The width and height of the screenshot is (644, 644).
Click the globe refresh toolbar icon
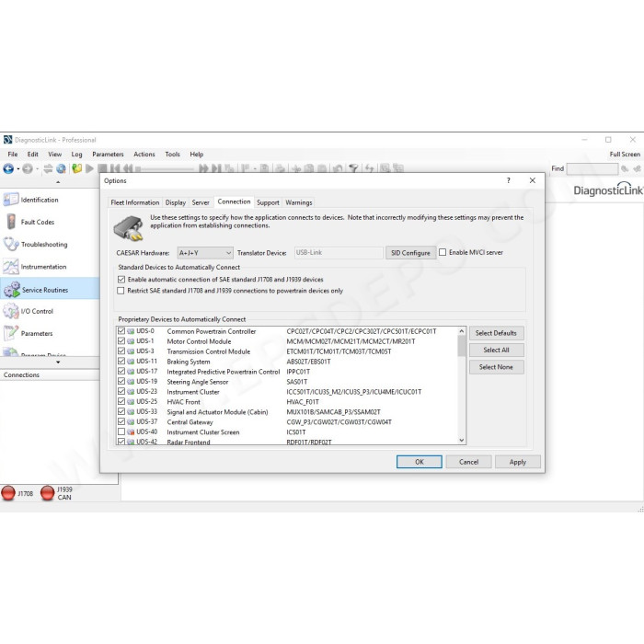click(x=62, y=168)
